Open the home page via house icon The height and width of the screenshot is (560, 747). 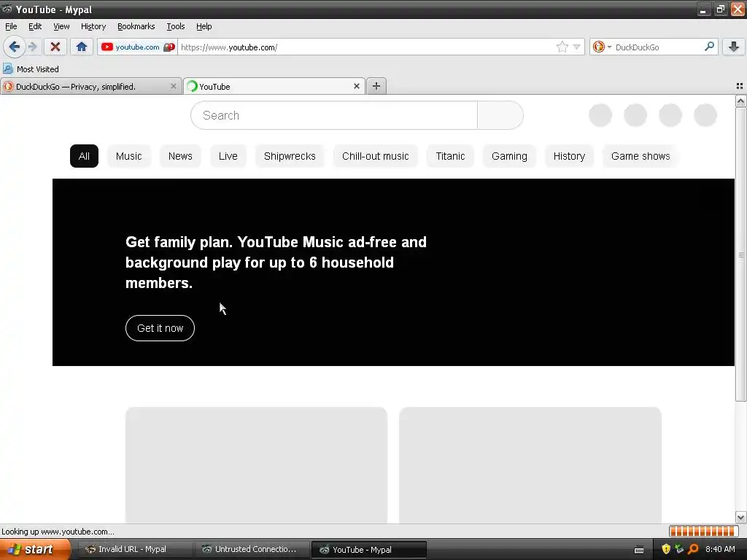82,47
